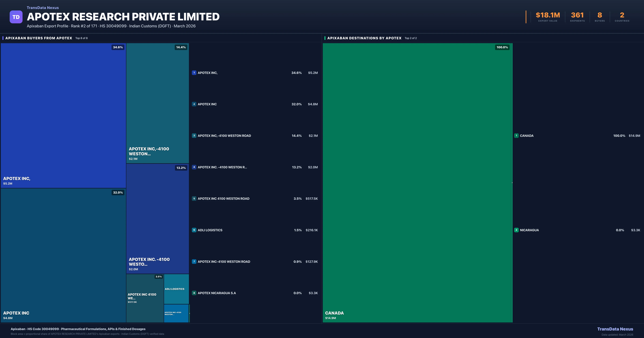Click the badge 5 beside APOTEX INC 4100 WESTON ROAD
Viewport: 644px width, 338px height.
point(194,199)
